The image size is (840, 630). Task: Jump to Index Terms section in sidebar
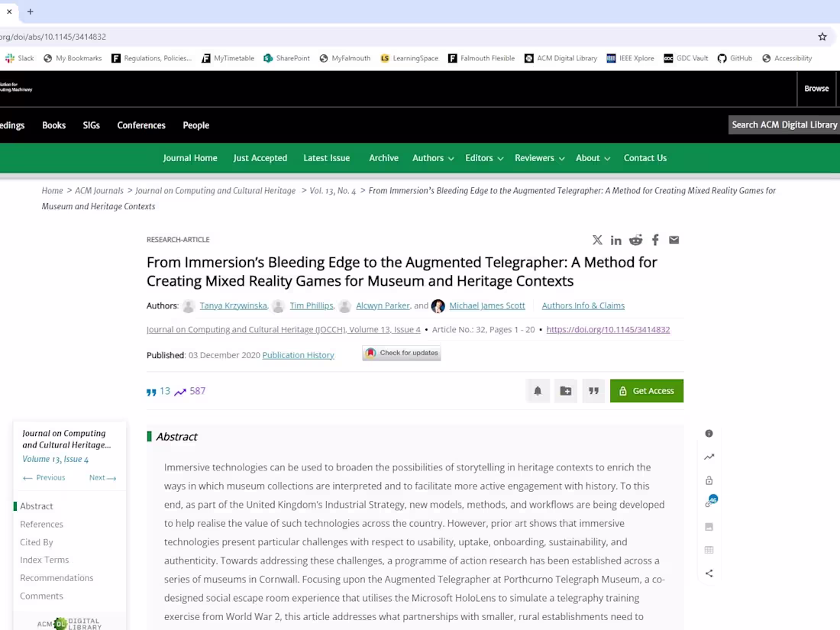point(44,560)
